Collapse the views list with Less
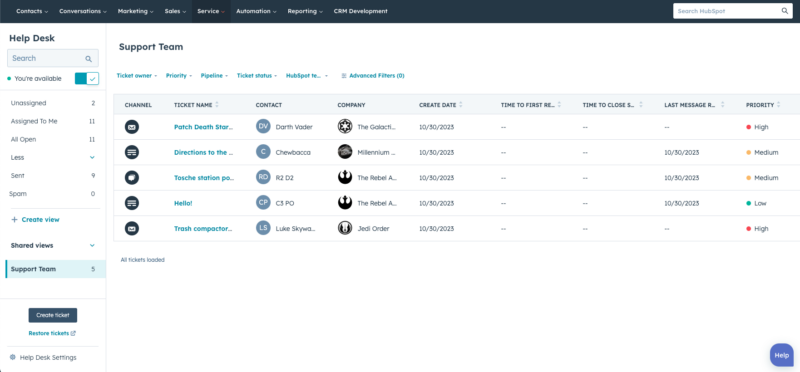The image size is (800, 372). pyautogui.click(x=53, y=157)
